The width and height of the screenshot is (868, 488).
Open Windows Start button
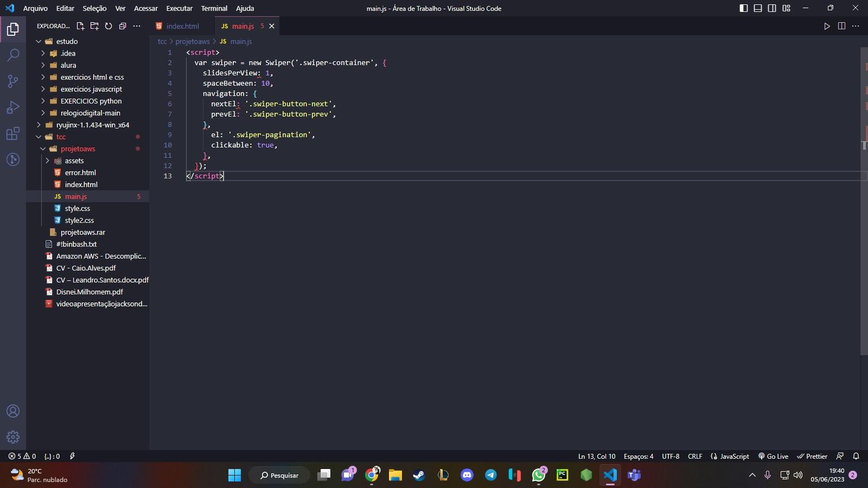(234, 476)
